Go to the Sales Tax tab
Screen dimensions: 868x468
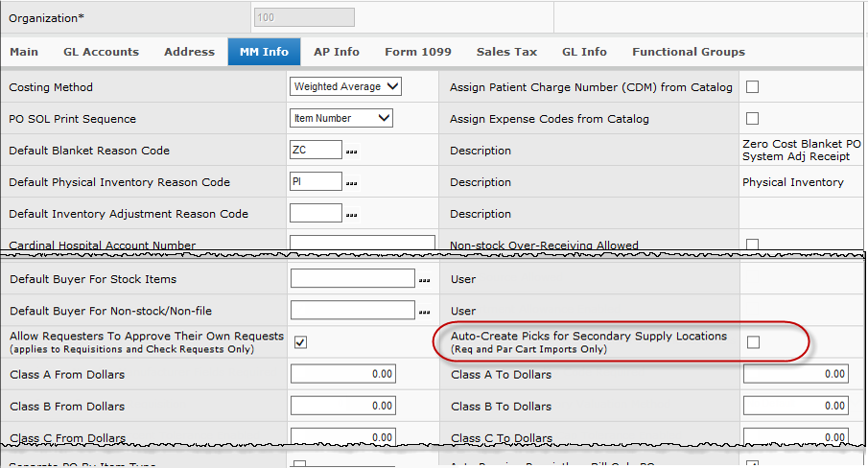pos(506,52)
